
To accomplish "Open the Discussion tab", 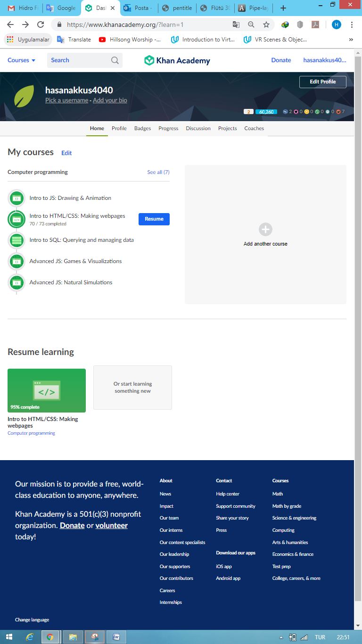I will (x=198, y=128).
